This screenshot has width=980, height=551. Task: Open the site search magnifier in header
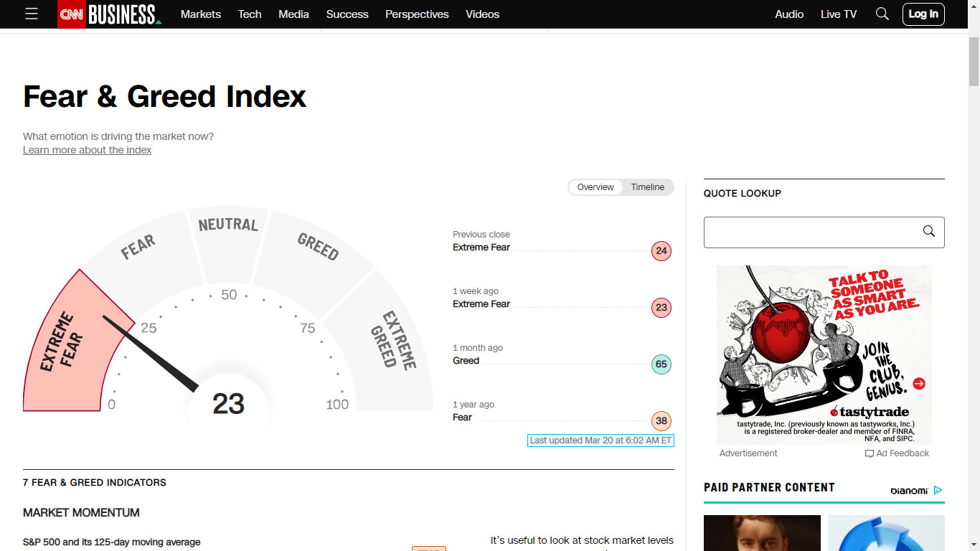pos(882,14)
